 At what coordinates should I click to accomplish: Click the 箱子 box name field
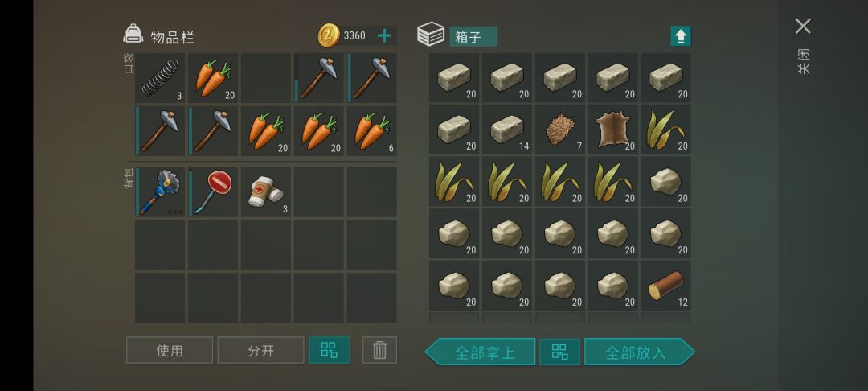pos(473,36)
